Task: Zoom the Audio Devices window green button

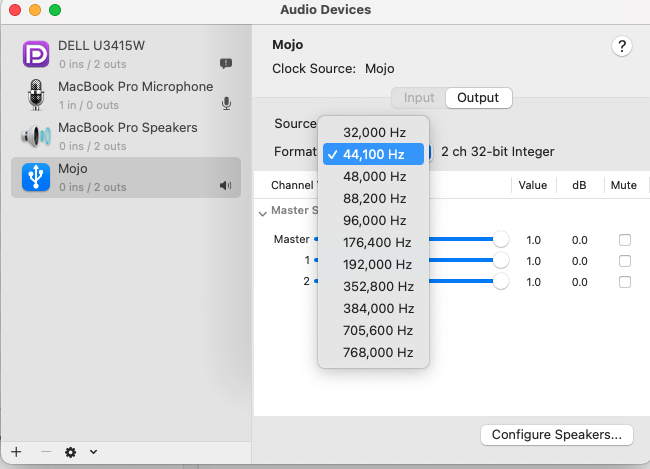Action: (55, 10)
